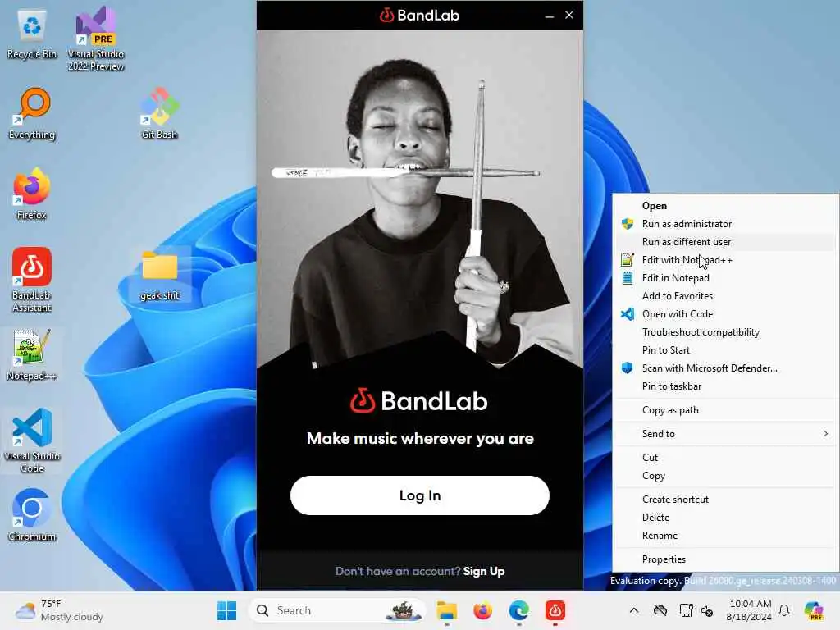Choose Run as different user
This screenshot has height=630, width=840.
(x=725, y=242)
